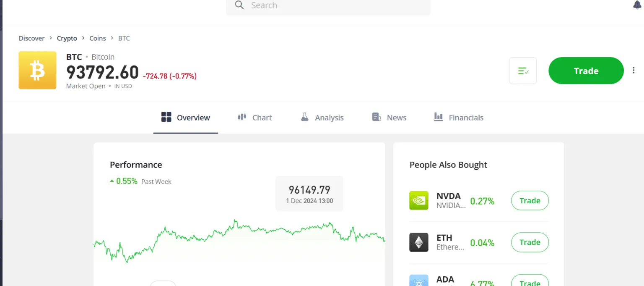Open notifications via the bell icon
Viewport: 644px width, 286px height.
[x=637, y=5]
